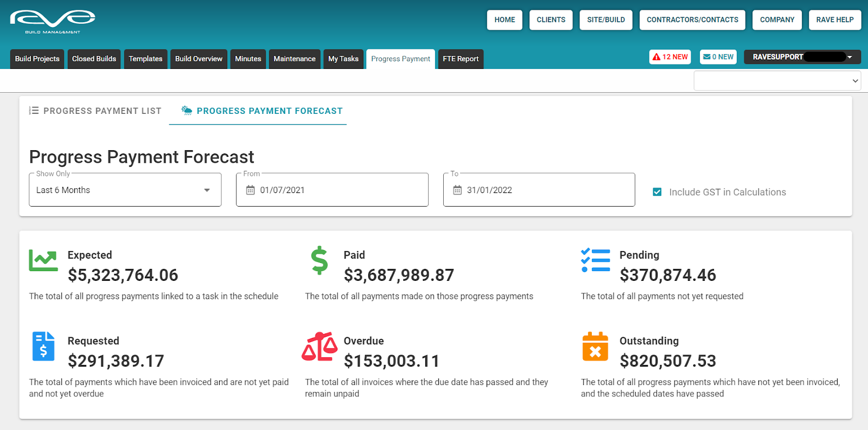Switch to Progress Payment List tab
868x430 pixels.
(95, 111)
